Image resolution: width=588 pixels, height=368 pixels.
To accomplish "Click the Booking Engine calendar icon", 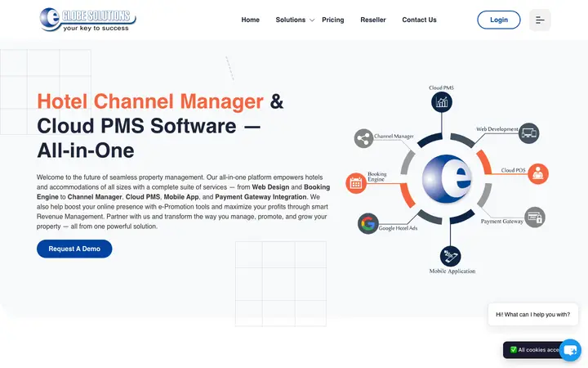I will pyautogui.click(x=355, y=183).
